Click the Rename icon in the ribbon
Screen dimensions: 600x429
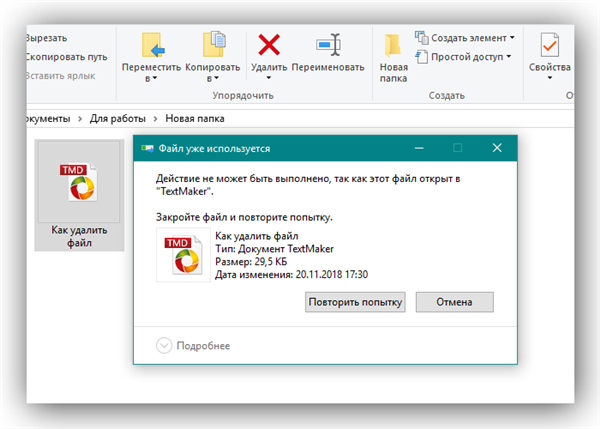[x=328, y=45]
